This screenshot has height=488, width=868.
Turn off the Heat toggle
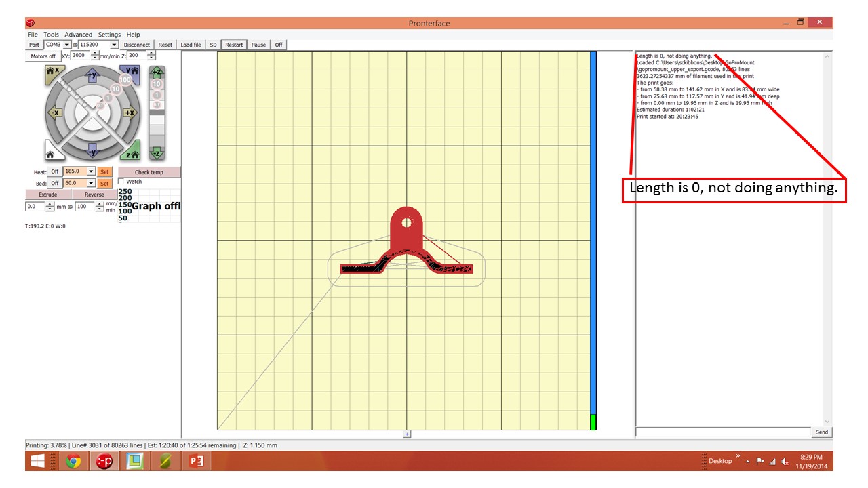pos(55,172)
